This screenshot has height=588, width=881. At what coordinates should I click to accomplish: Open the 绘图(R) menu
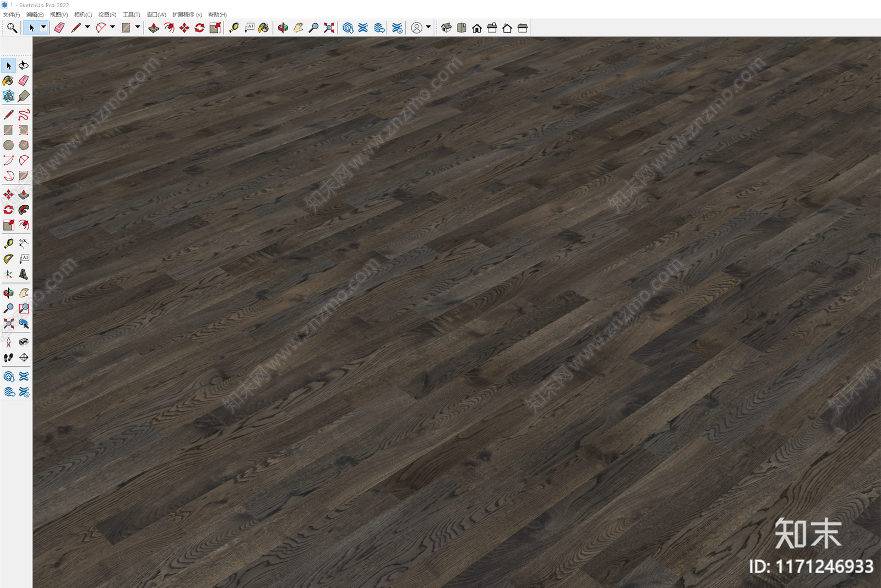pos(107,14)
